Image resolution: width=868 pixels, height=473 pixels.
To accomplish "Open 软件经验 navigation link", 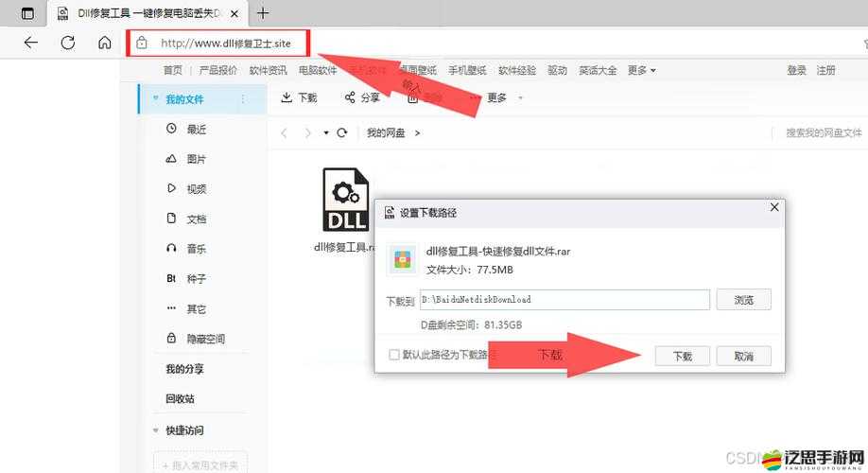I will click(517, 70).
